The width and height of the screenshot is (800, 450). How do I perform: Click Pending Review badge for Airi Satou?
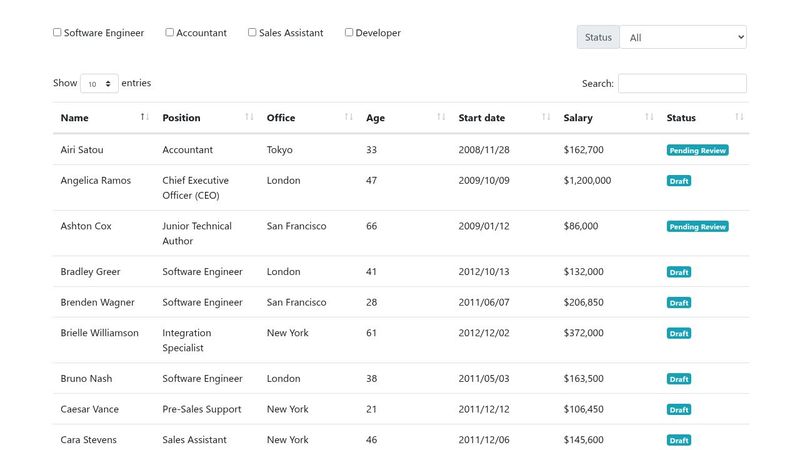click(x=697, y=151)
